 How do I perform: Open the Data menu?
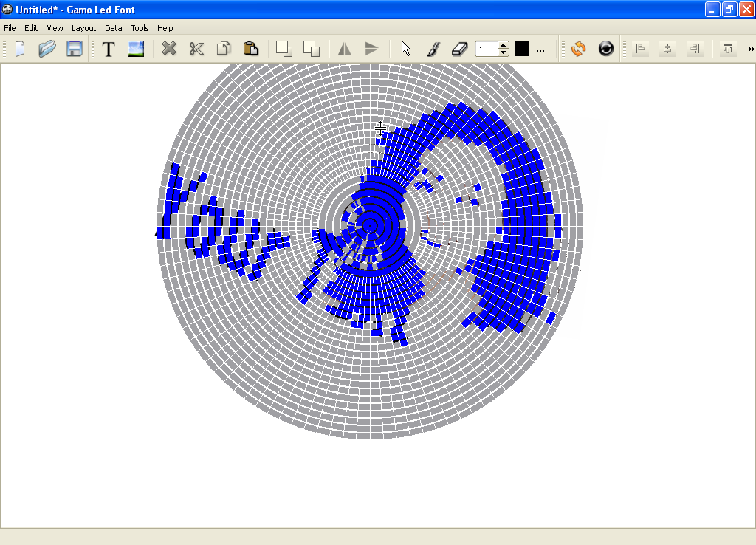coord(113,28)
